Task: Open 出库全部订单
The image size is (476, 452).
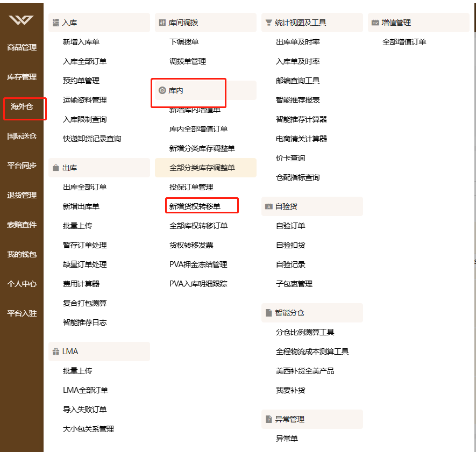Action: click(84, 187)
